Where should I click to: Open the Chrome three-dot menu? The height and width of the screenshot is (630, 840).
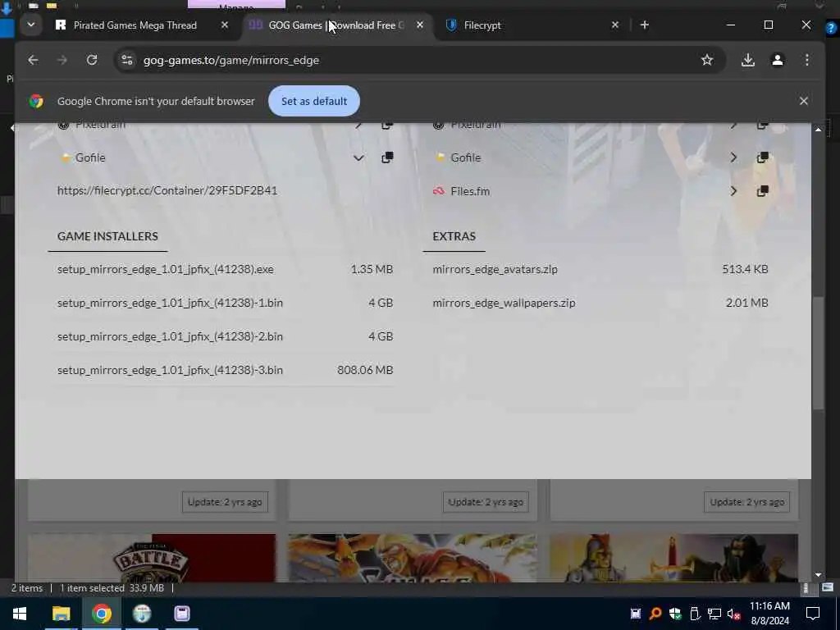click(807, 60)
